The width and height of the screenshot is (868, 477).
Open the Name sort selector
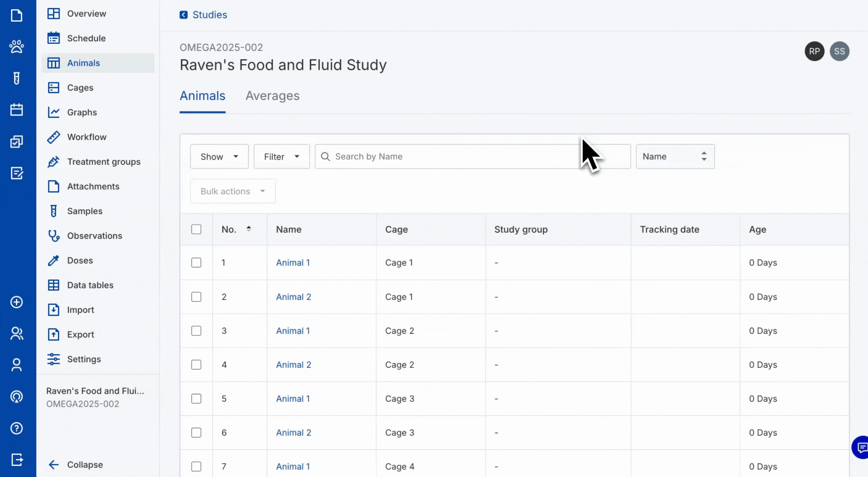[x=675, y=156]
